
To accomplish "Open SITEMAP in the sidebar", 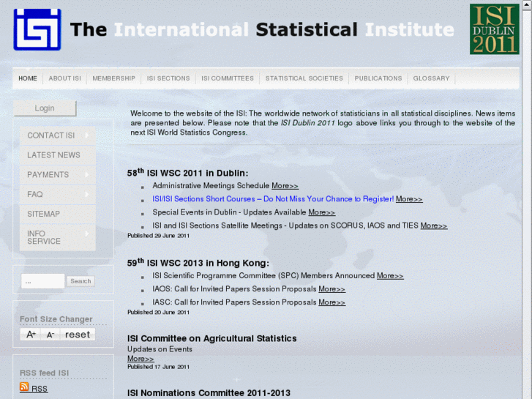I will [x=57, y=214].
